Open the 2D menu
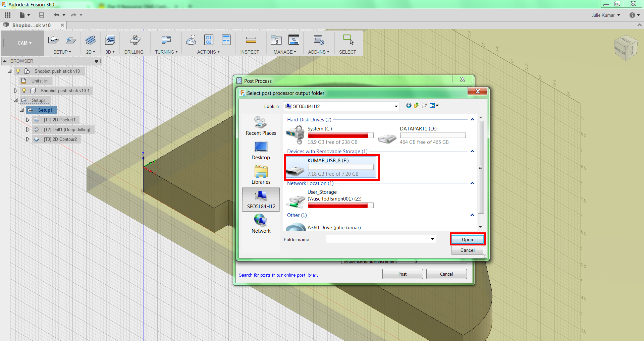The height and width of the screenshot is (341, 644). pyautogui.click(x=91, y=52)
